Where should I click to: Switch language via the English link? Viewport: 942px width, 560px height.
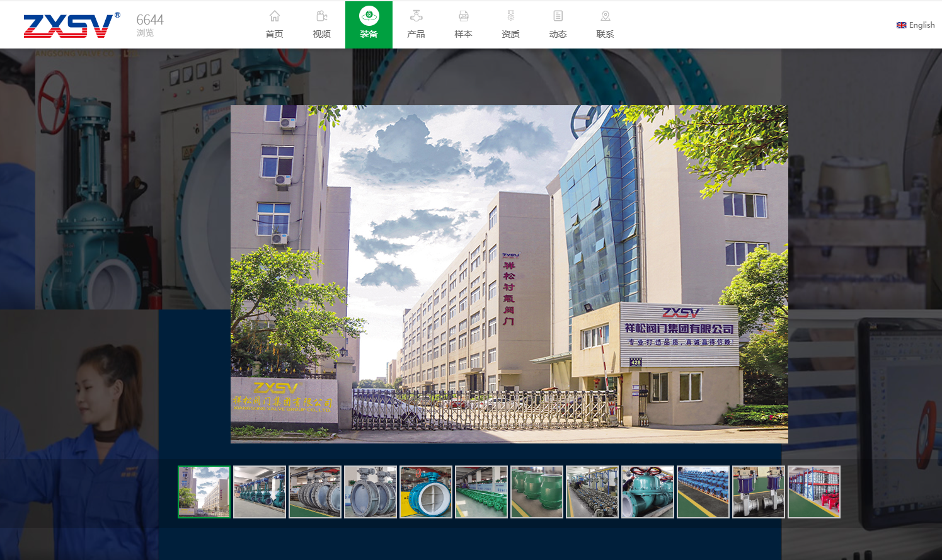[x=922, y=25]
